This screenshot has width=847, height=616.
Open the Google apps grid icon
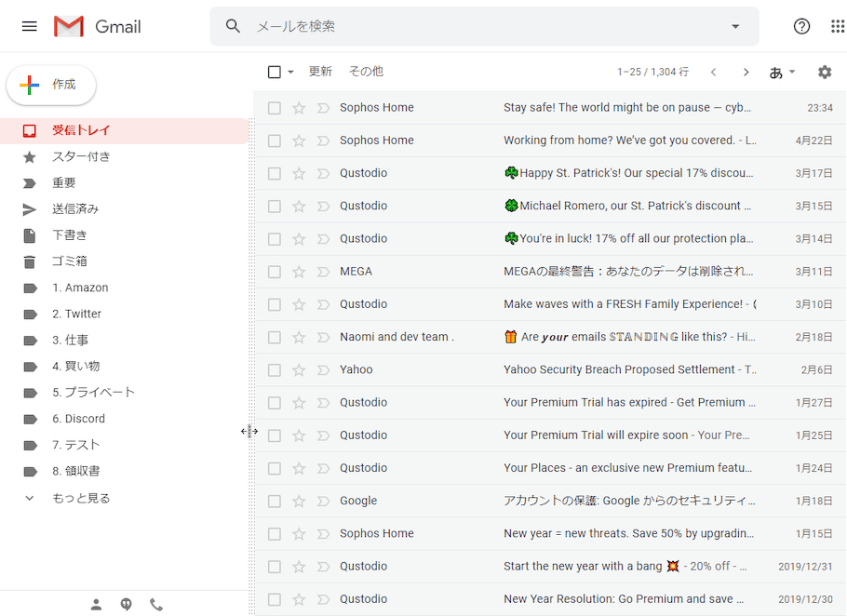(838, 26)
